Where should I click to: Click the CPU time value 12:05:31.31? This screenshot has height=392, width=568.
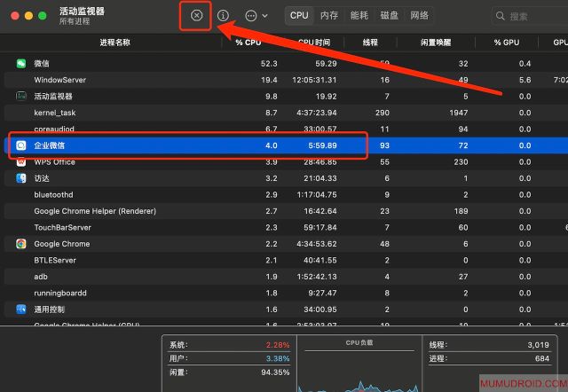[314, 80]
